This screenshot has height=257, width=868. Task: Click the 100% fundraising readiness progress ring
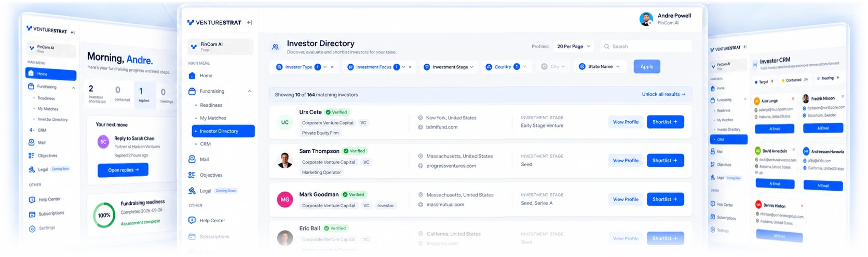[x=104, y=215]
